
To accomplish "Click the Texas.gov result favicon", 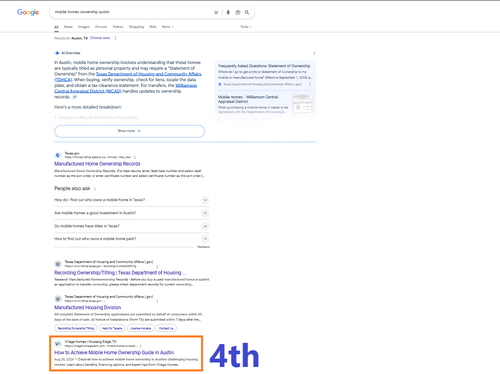I will point(58,155).
